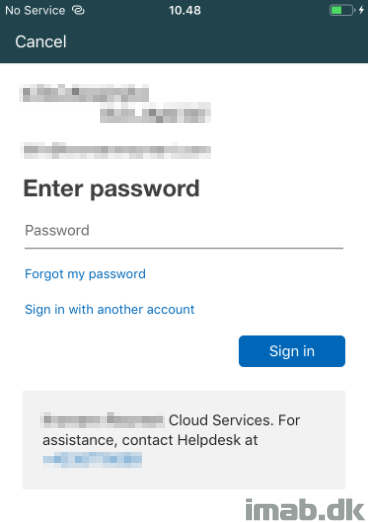Tap the No Service status text
The height and width of the screenshot is (522, 368).
[x=35, y=10]
